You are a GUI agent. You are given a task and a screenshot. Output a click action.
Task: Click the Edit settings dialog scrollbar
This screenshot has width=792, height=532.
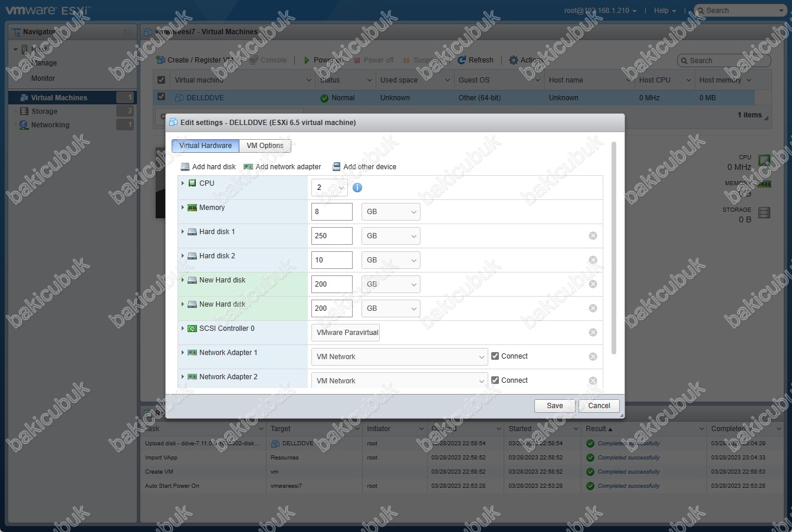pyautogui.click(x=614, y=248)
